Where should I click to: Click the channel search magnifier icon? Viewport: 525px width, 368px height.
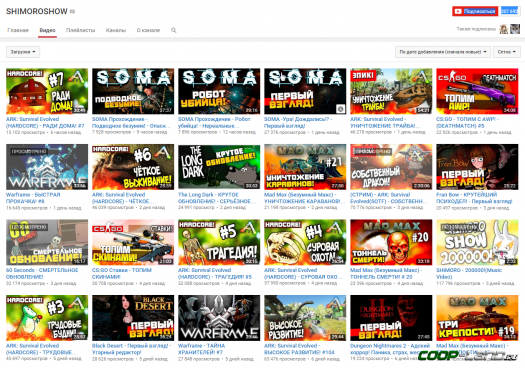[x=173, y=30]
